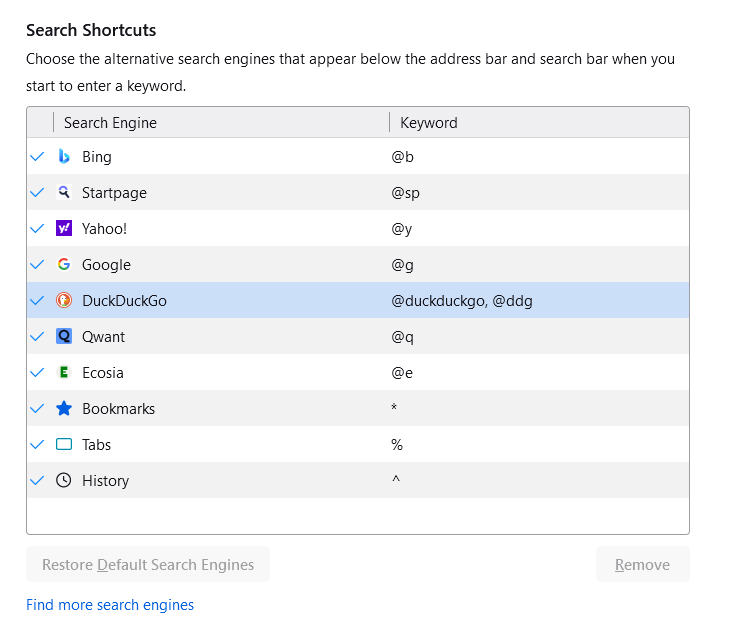This screenshot has width=747, height=641.
Task: Click the Qwant icon
Action: 64,337
